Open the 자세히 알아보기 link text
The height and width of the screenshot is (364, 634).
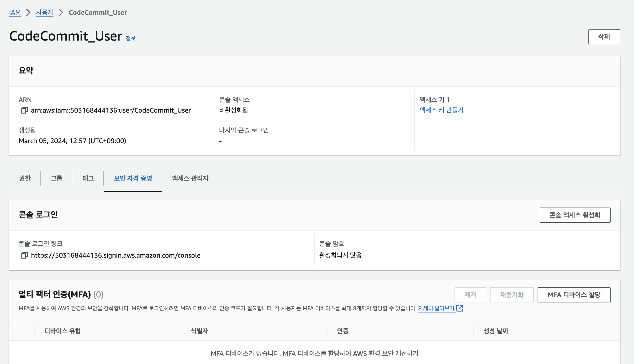[x=436, y=308]
